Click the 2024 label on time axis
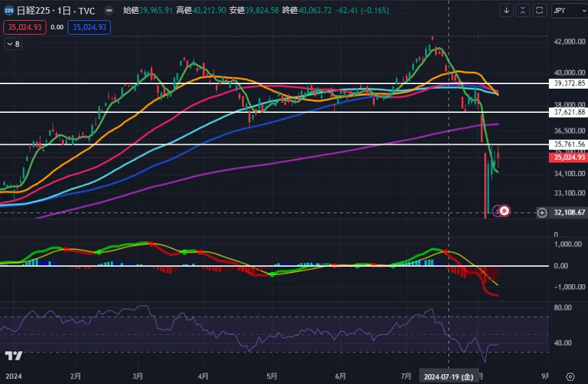Image resolution: width=588 pixels, height=384 pixels. 14,376
